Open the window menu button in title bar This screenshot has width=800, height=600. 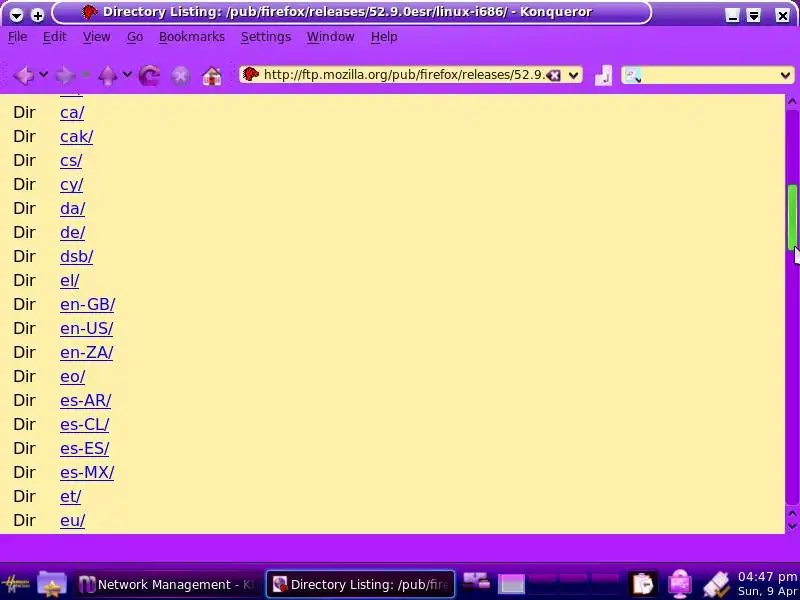16,15
